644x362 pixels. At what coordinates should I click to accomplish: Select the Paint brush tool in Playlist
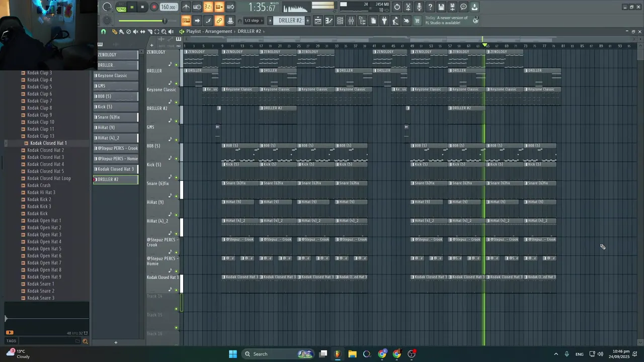(x=121, y=31)
